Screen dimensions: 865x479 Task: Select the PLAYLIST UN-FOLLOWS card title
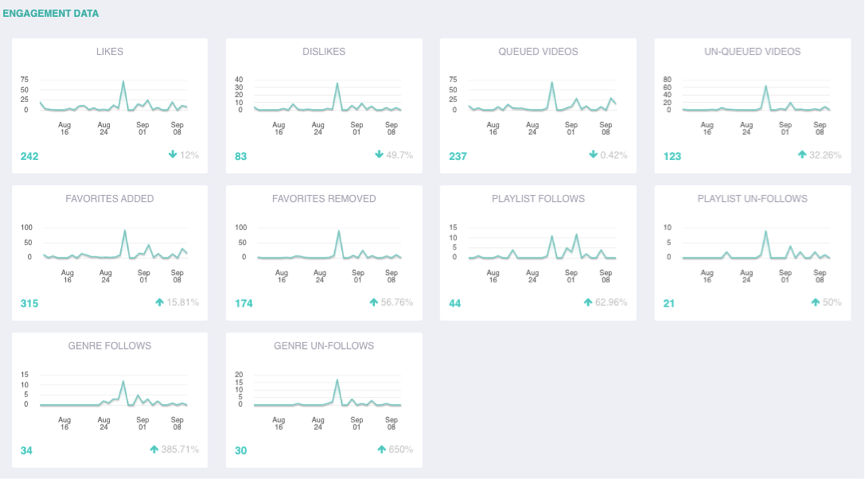click(752, 199)
